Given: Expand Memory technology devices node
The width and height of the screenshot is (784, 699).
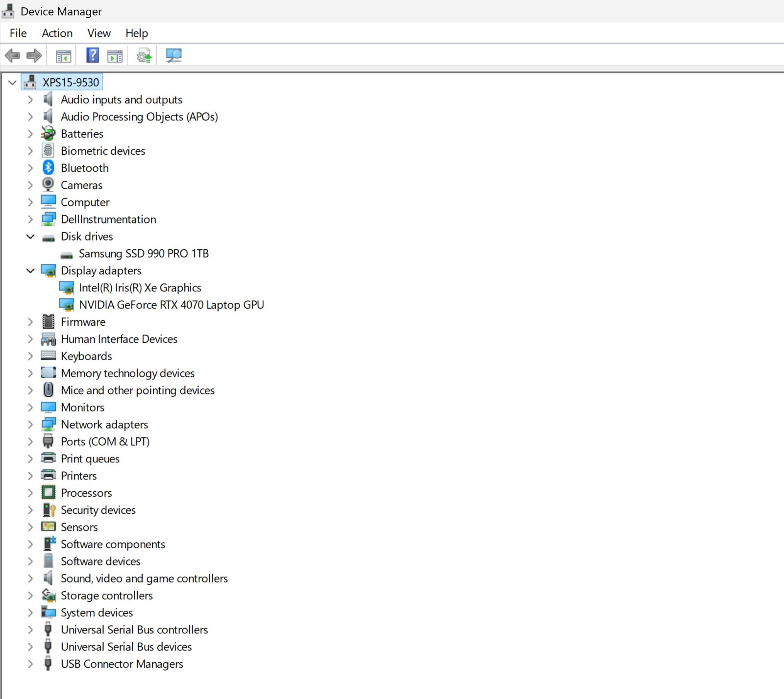Looking at the screenshot, I should click(x=30, y=373).
